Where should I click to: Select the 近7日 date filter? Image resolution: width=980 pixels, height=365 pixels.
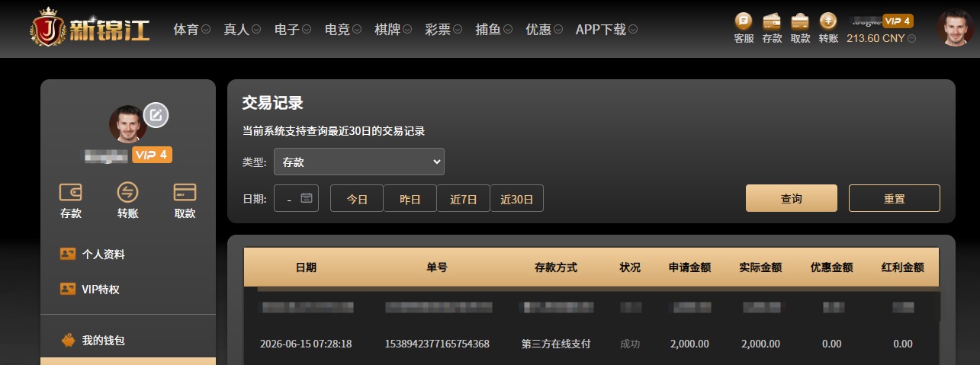tap(464, 199)
